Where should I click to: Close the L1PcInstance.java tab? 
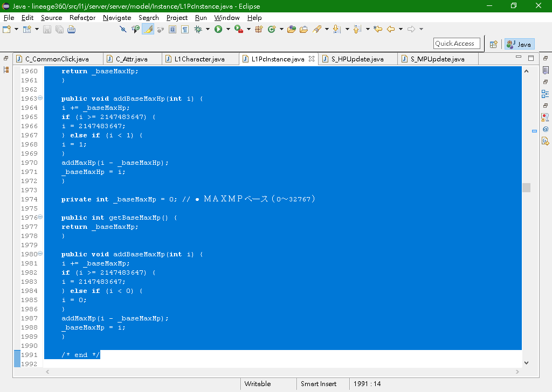click(x=312, y=59)
